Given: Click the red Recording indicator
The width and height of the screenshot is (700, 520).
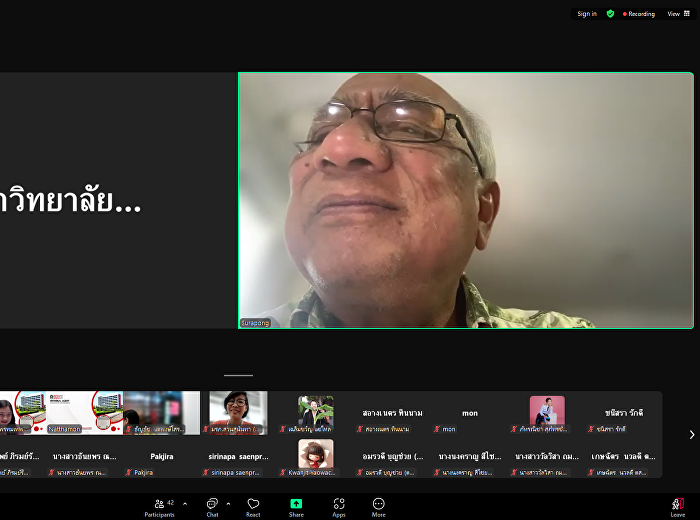Looking at the screenshot, I should tap(639, 14).
